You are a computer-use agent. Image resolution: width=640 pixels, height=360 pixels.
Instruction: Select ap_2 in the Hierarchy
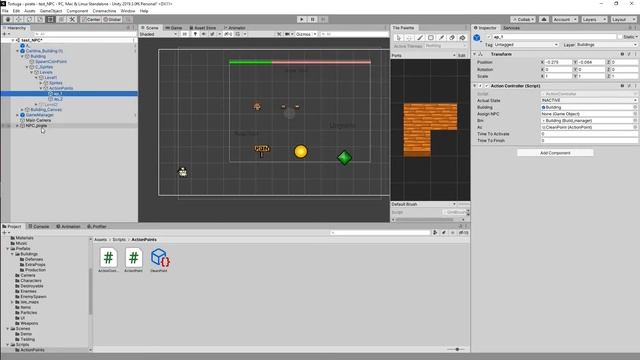(58, 99)
